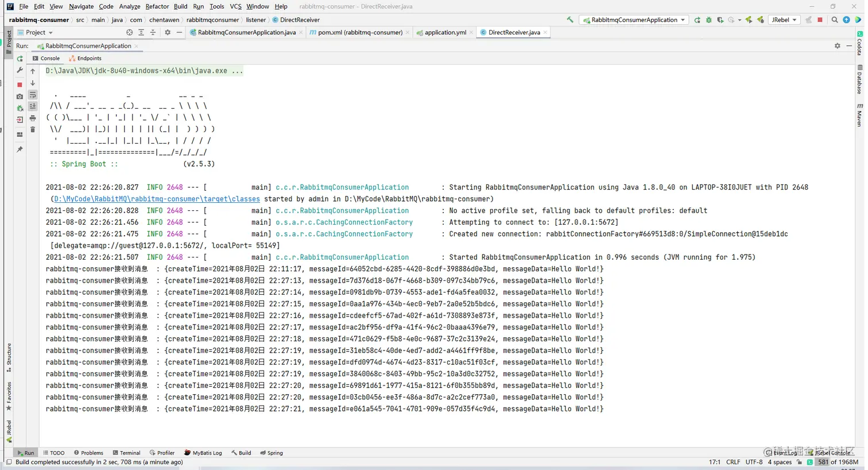
Task: Clear console with trash icon
Action: (x=33, y=130)
